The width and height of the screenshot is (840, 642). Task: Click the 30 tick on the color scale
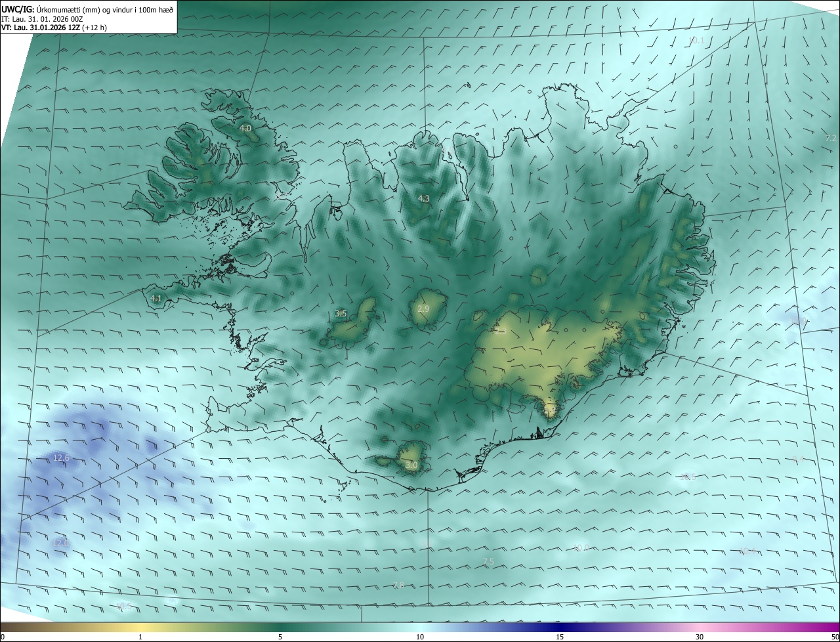pos(700,637)
